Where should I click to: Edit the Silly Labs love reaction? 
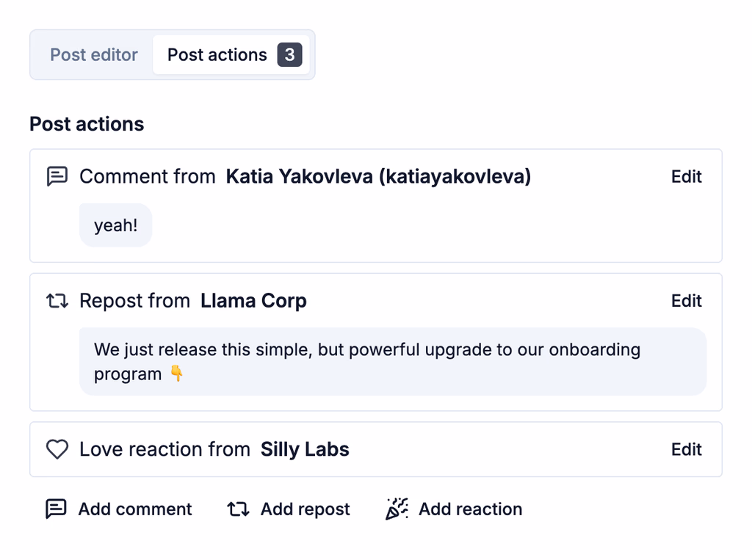pyautogui.click(x=687, y=449)
